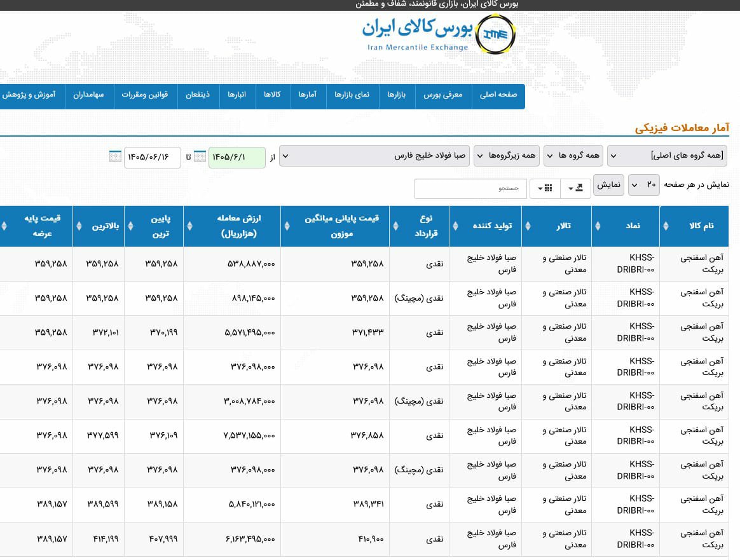740x560 pixels.
Task: Open the ذینفعان menu
Action: pos(198,95)
